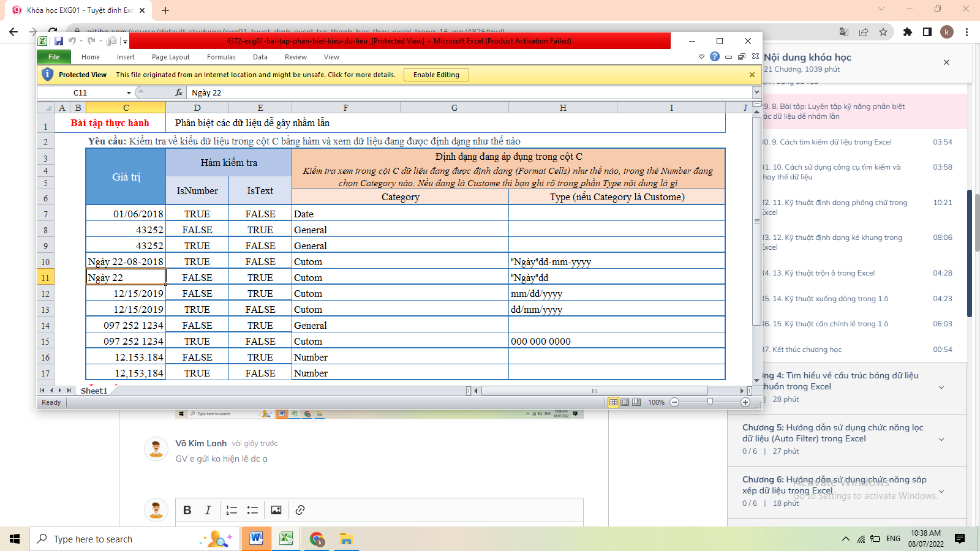Open the File tab in Excel
This screenshot has height=551, width=980.
coord(54,57)
